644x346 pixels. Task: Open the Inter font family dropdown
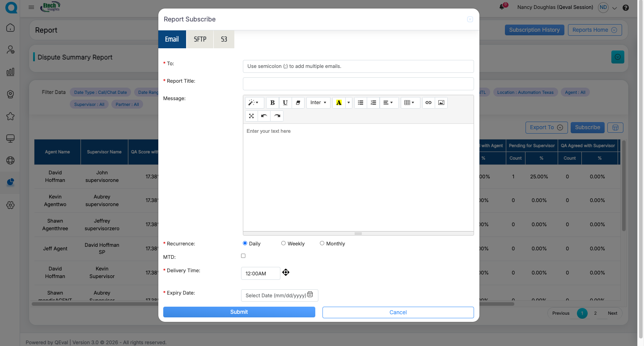(x=318, y=103)
